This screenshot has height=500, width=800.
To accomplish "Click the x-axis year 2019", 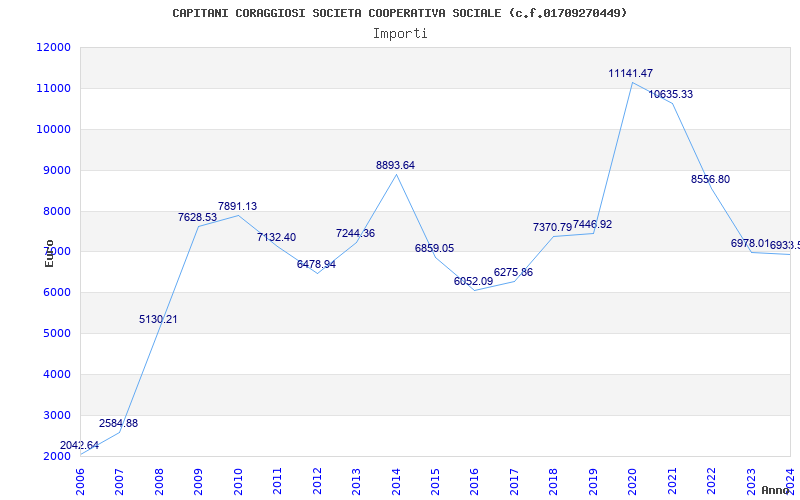I will [x=593, y=481].
